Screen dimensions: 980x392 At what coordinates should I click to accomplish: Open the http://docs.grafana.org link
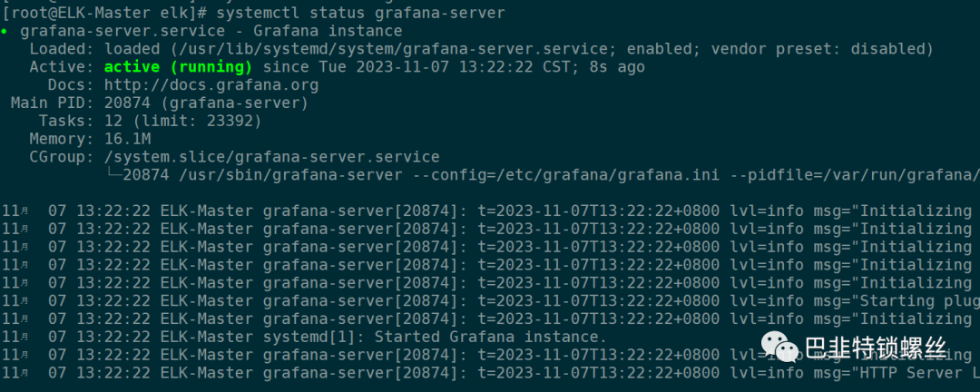coord(211,85)
